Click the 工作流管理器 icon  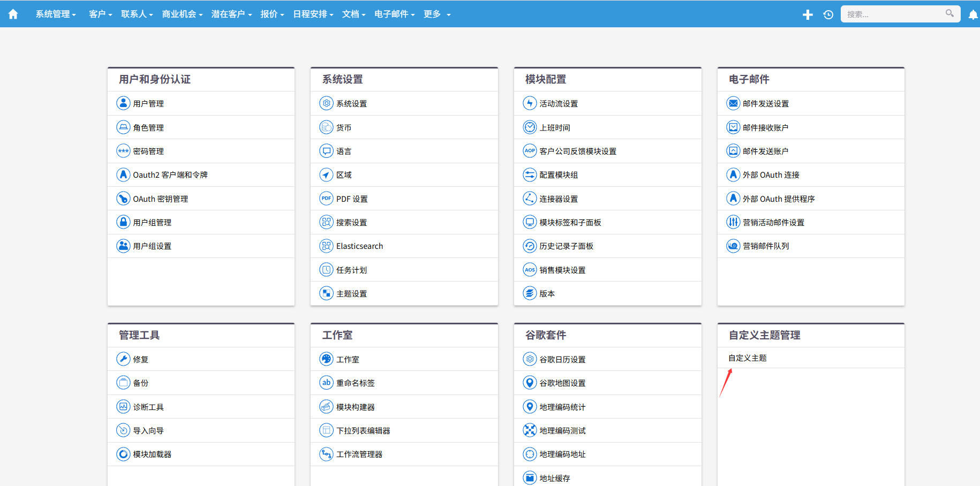(326, 453)
